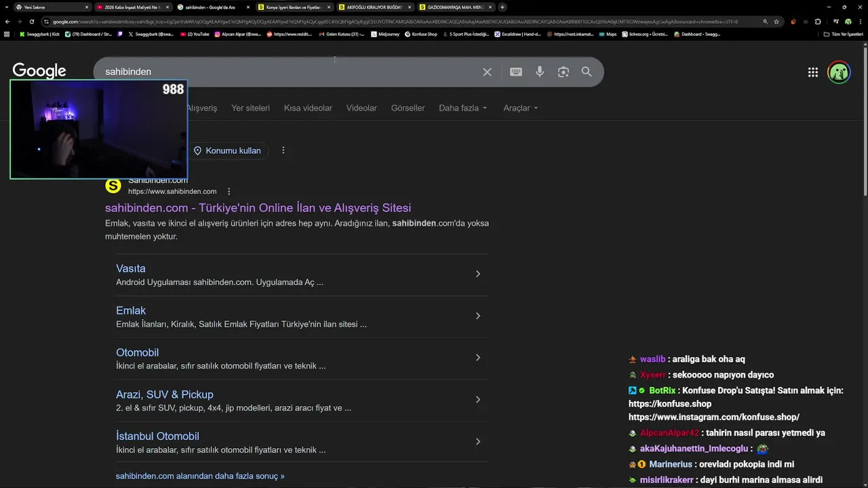Open the three-dot menu beside the sahibinden.com URL

pyautogui.click(x=229, y=192)
